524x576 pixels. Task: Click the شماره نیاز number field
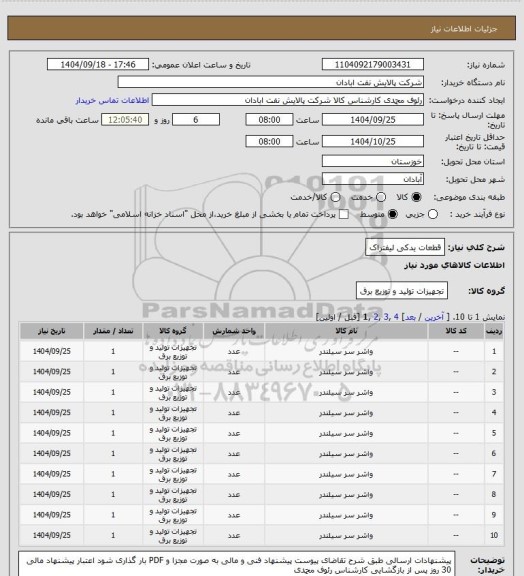click(x=373, y=64)
